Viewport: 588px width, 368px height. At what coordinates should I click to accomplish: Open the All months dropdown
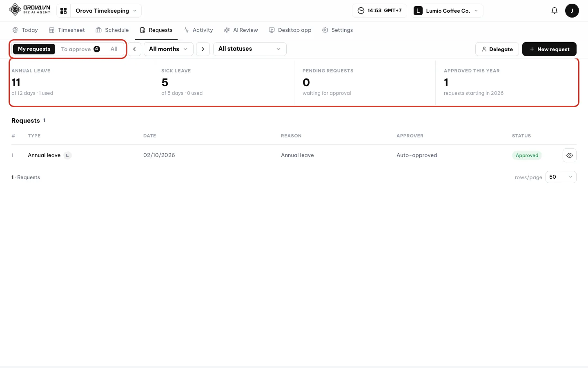tap(169, 49)
